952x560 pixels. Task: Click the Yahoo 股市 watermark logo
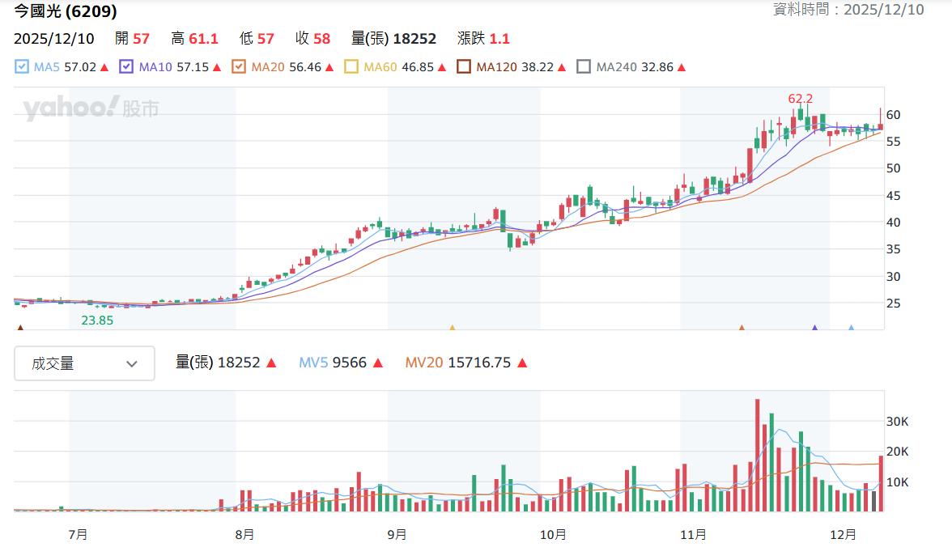[x=91, y=108]
